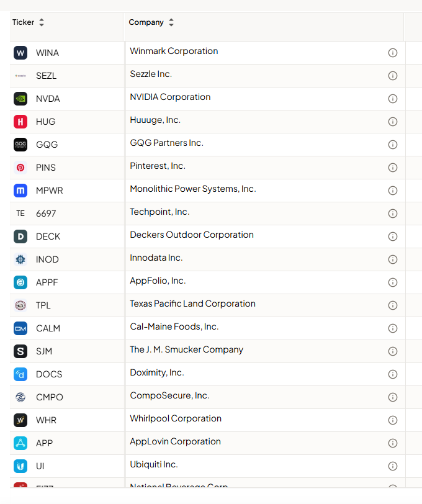Viewport: 422px width, 504px height.
Task: Click the SJM black logo
Action: (20, 351)
